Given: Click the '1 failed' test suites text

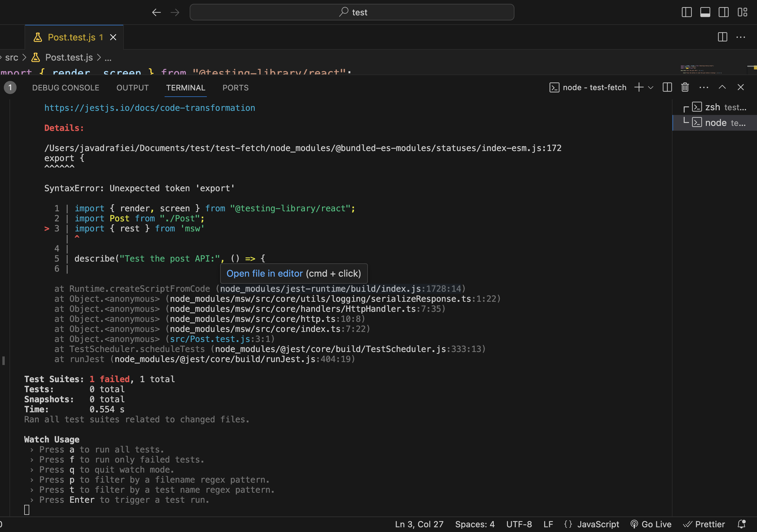Looking at the screenshot, I should [109, 379].
